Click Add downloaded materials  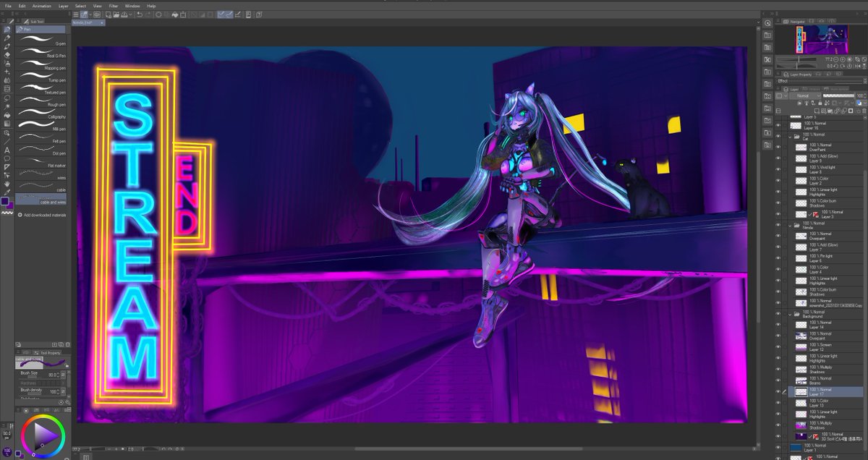pyautogui.click(x=43, y=215)
